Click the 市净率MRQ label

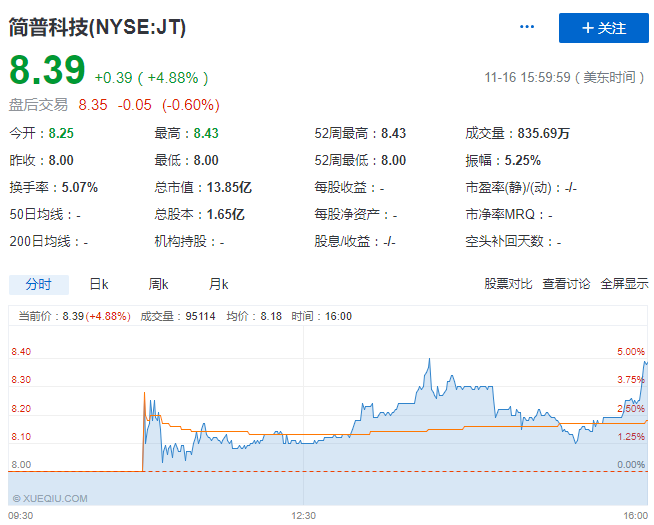point(500,215)
